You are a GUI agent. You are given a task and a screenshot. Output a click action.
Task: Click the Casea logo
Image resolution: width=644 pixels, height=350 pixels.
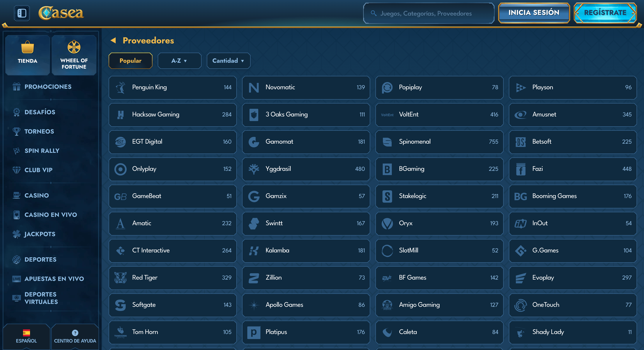coord(61,13)
